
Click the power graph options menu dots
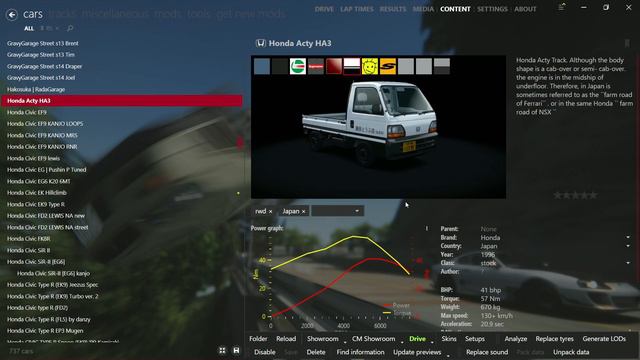(x=427, y=229)
